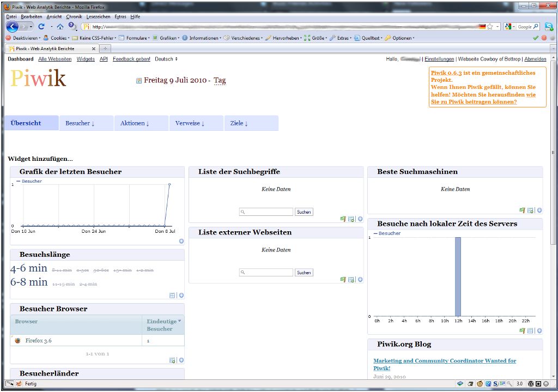Click Suchen button in Liste der Suchbegriffe

[304, 212]
